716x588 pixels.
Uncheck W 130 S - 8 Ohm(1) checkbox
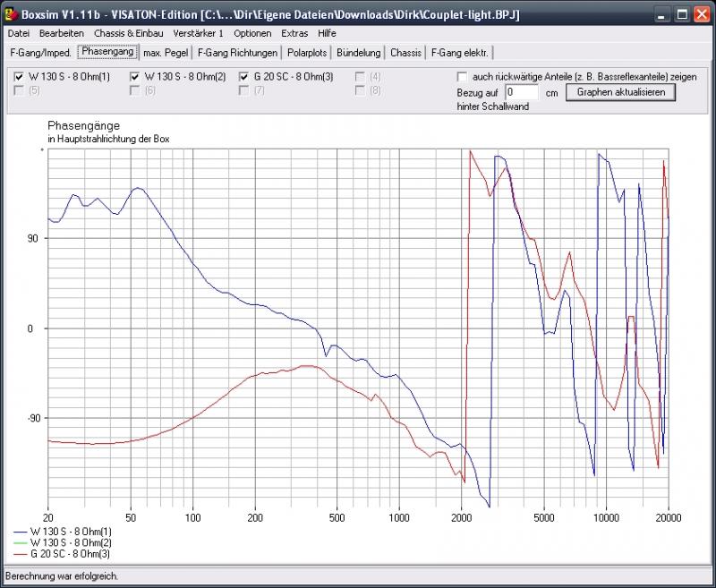point(19,77)
